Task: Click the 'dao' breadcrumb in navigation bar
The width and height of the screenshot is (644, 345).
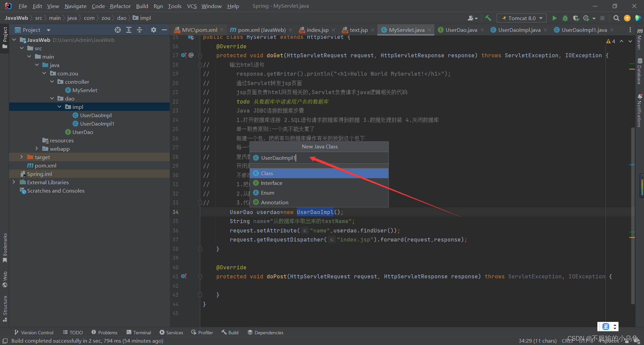Action: tap(121, 18)
